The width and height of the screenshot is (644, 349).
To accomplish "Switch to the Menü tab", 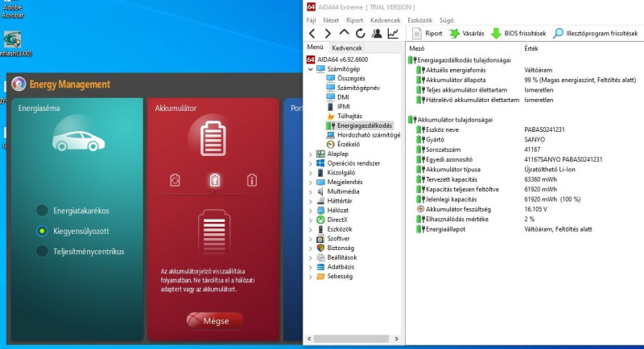I will (316, 47).
